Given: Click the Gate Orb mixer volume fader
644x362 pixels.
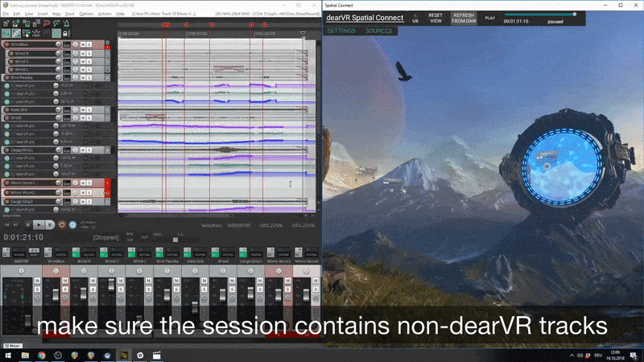Looking at the screenshot, I should click(195, 308).
